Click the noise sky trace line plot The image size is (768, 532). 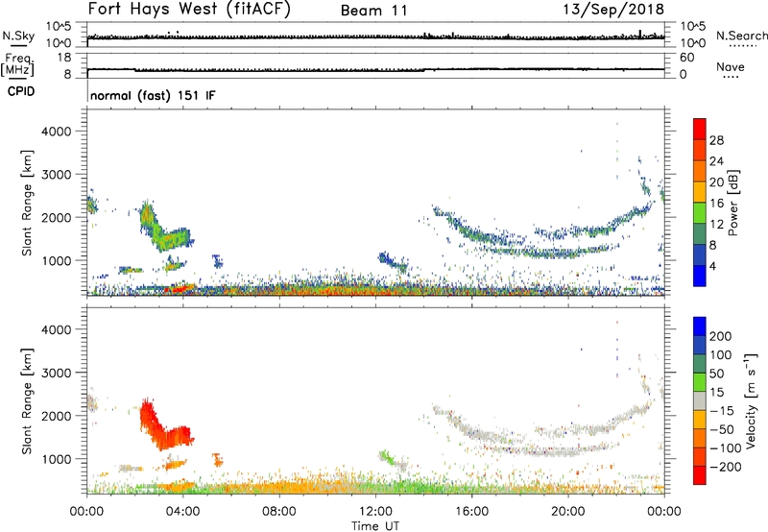point(375,36)
